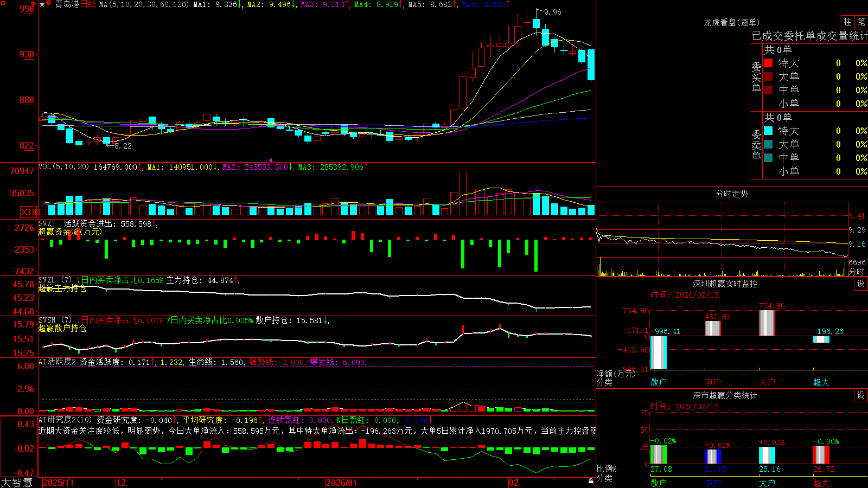868x488 pixels.
Task: Jump to the 2026/01 timeline marker
Action: [x=341, y=483]
